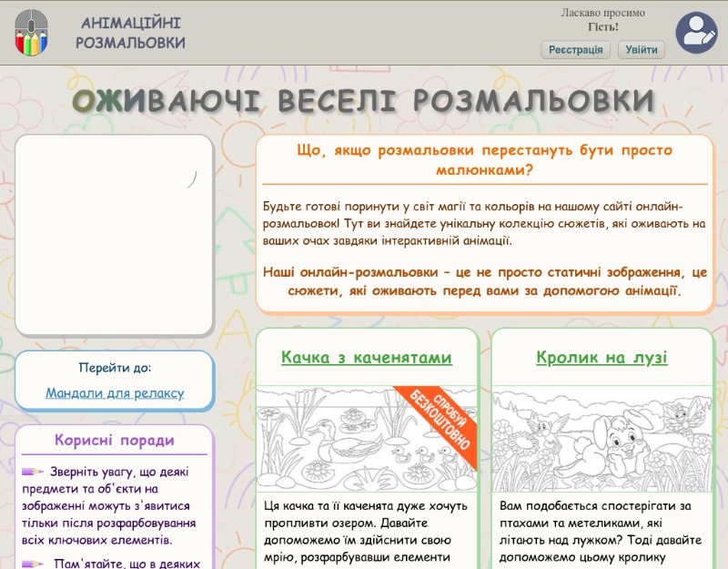The height and width of the screenshot is (569, 728).
Task: Open the user profile avatar icon
Action: (x=696, y=33)
